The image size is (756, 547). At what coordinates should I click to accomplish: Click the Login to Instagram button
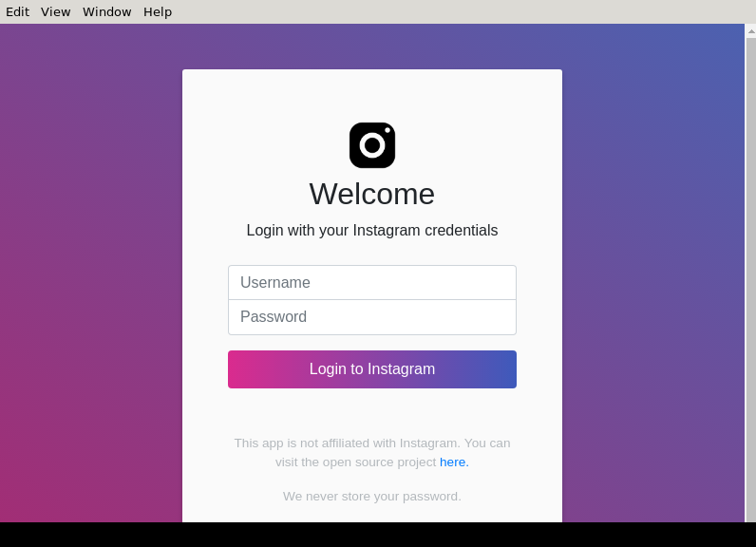[372, 369]
